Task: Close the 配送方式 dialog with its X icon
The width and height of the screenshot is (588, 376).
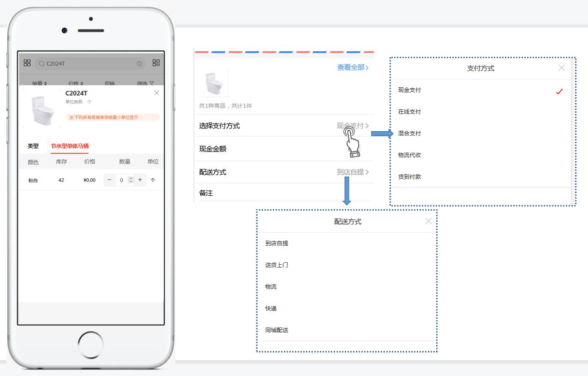Action: click(x=428, y=221)
